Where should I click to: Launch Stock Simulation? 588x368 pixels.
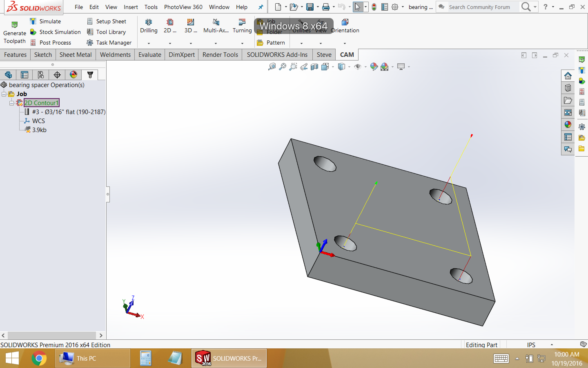point(55,32)
